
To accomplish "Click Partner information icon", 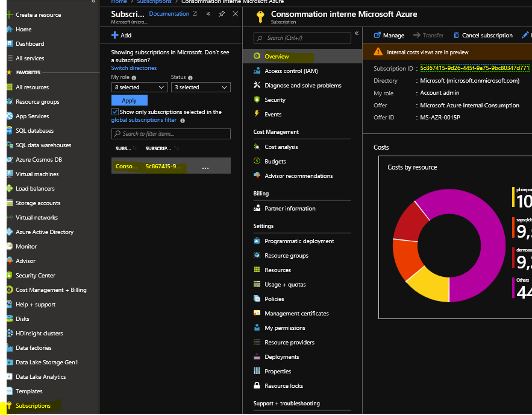I will point(257,208).
